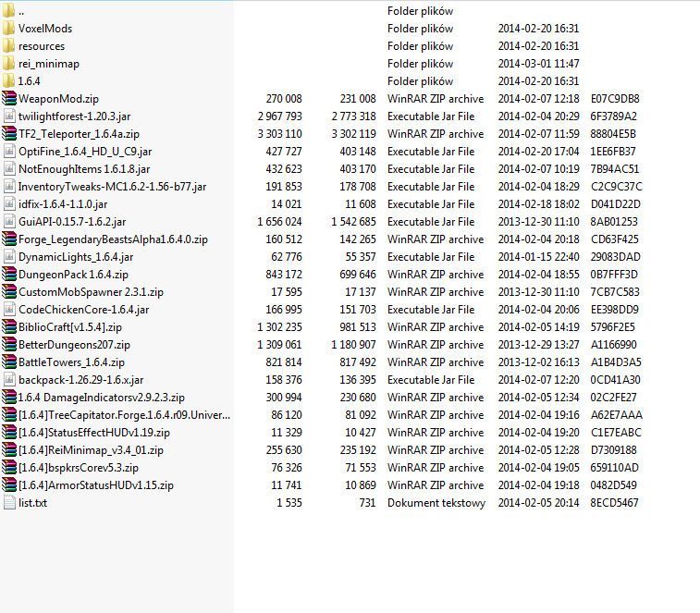Screen dimensions: 700x613
Task: Click CRC value 8ECD5467 for list.txt
Action: pyautogui.click(x=614, y=503)
